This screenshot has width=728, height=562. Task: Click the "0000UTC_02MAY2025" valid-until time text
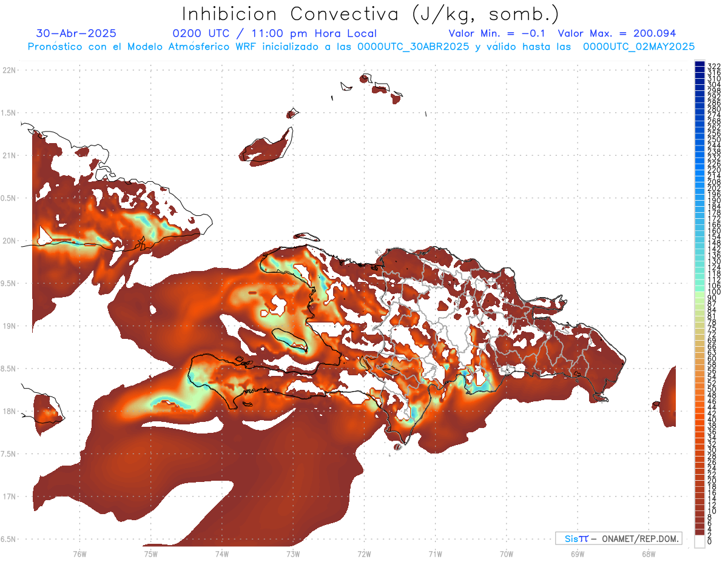[639, 46]
